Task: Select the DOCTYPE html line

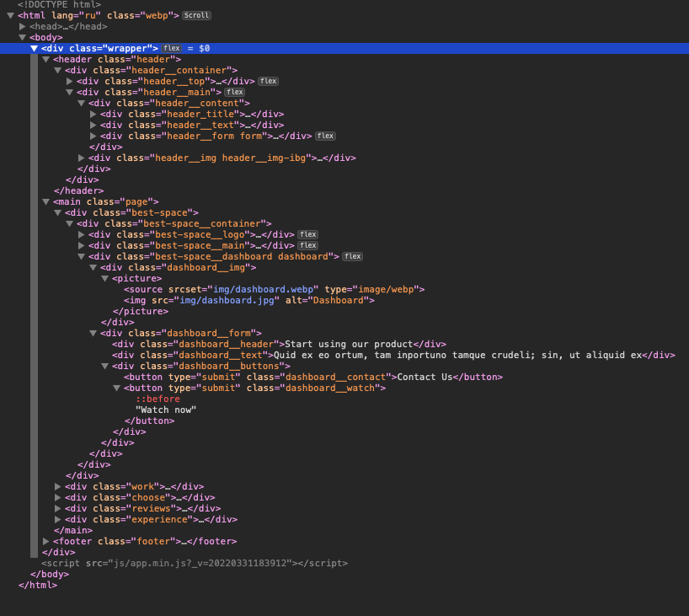Action: 59,4
